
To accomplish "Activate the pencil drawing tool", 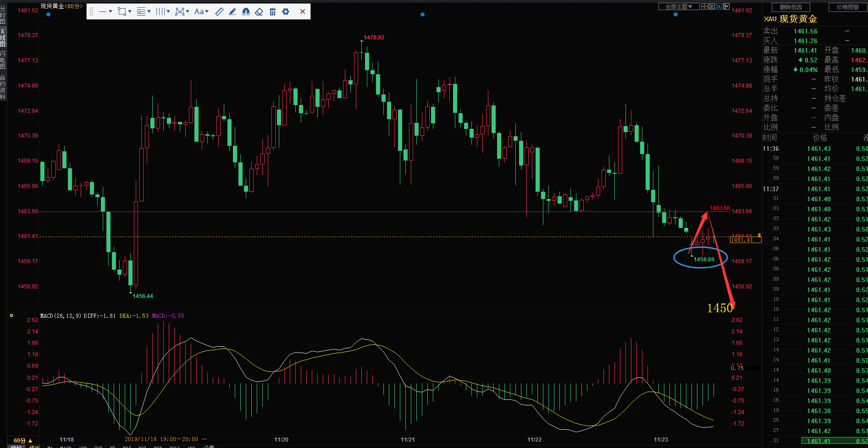I will [x=232, y=11].
